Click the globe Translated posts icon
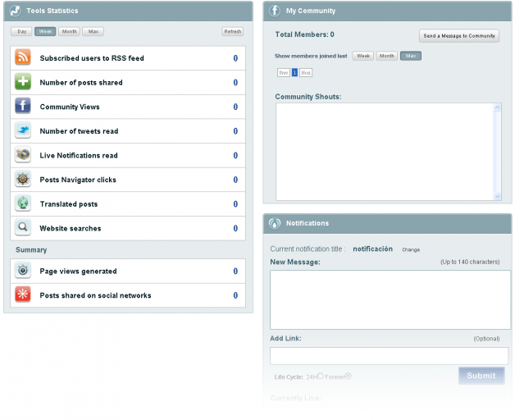Screen dimensions: 515x420 coord(23,203)
